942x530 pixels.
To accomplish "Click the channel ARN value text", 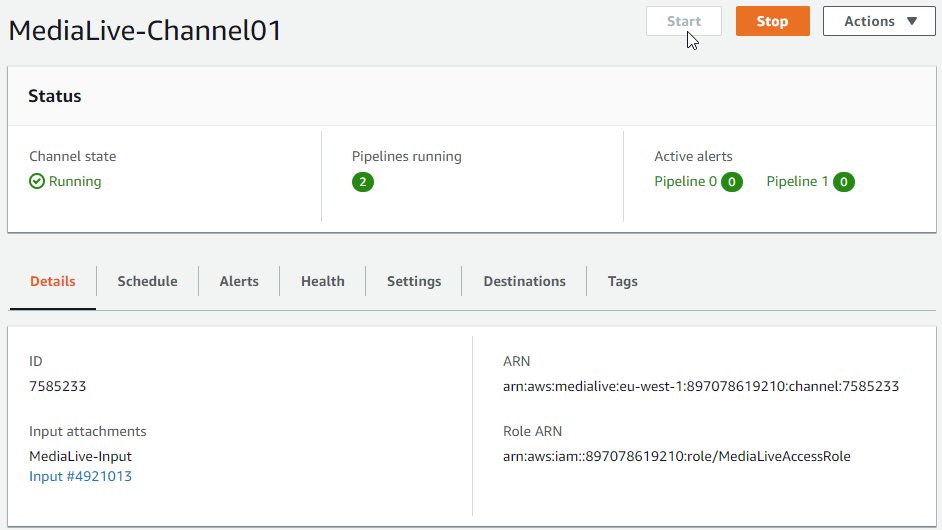I will click(701, 386).
